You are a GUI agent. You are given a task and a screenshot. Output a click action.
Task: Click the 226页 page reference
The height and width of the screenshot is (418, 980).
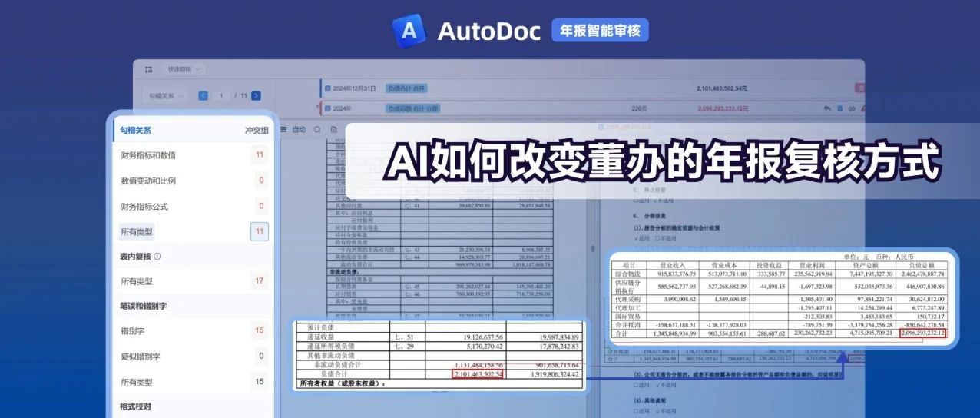(x=640, y=109)
